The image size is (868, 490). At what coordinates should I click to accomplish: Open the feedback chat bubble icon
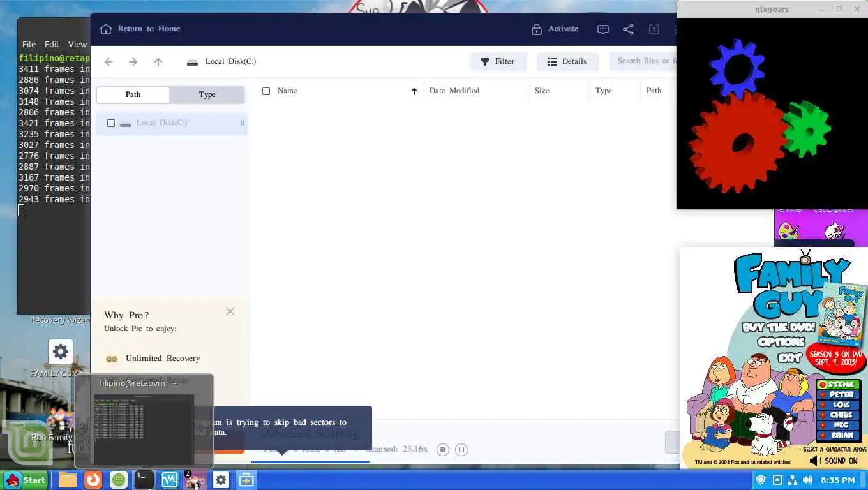(603, 29)
